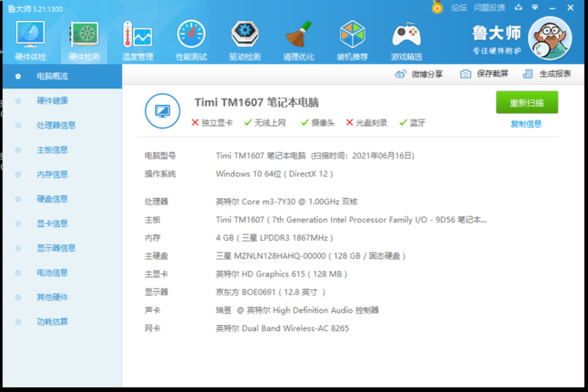This screenshot has height=392, width=588.
Task: Open 问题反馈 feedback link
Action: pyautogui.click(x=489, y=8)
